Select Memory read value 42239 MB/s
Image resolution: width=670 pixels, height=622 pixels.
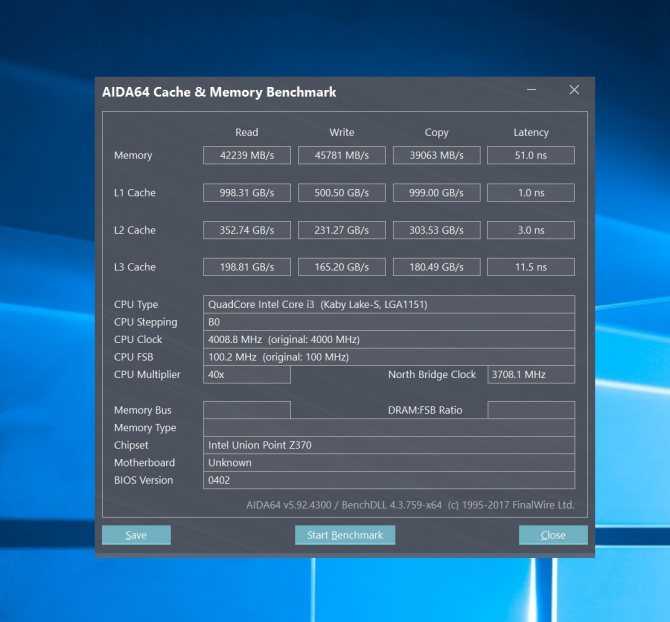(247, 155)
